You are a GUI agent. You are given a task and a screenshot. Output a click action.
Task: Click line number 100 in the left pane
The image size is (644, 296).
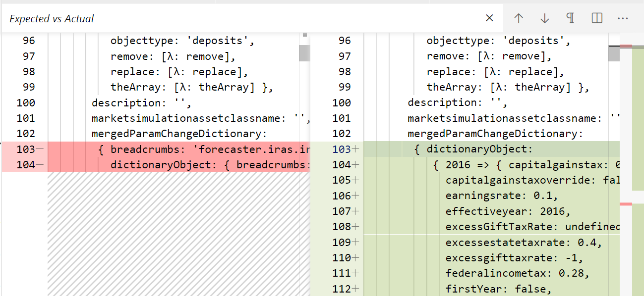pos(26,102)
